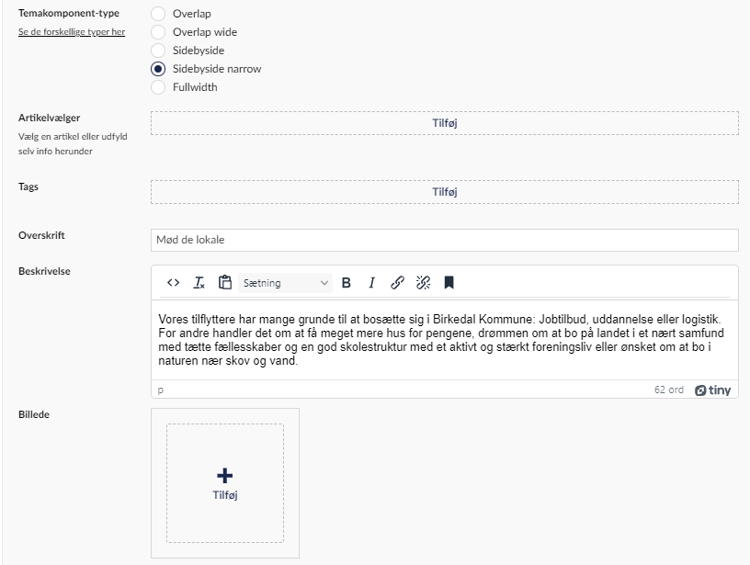Toggle italic formatting
This screenshot has width=750, height=565.
pyautogui.click(x=371, y=283)
